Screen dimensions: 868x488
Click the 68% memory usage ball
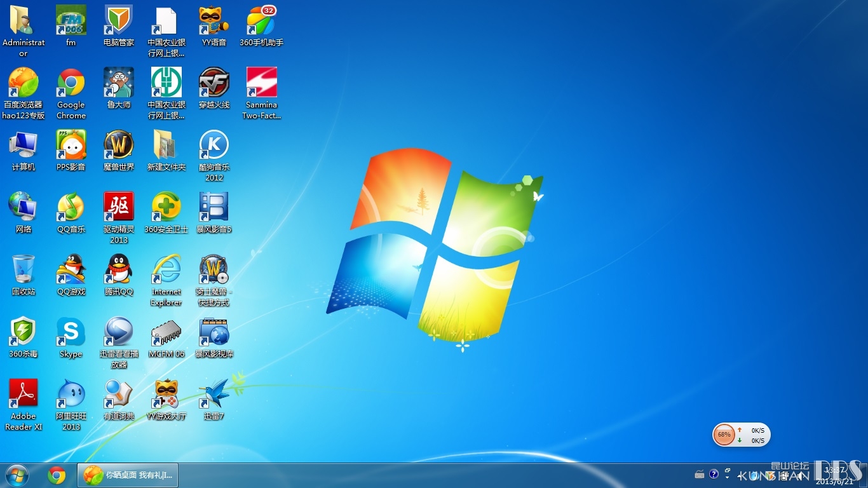(724, 435)
